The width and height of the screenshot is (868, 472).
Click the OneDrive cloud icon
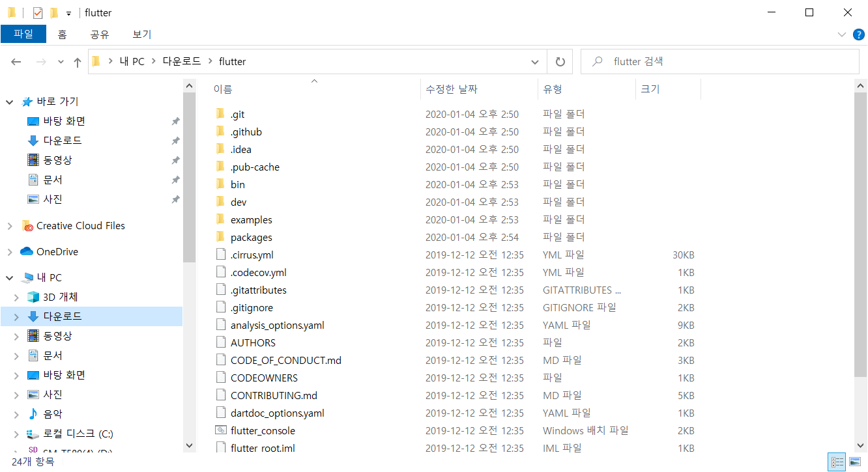[27, 251]
